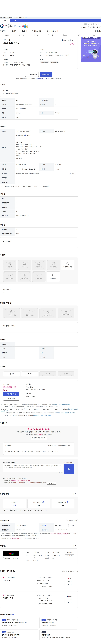Expand the 직업 능력 개발 menu dropdown
101x644 pixels.
tap(38, 31)
